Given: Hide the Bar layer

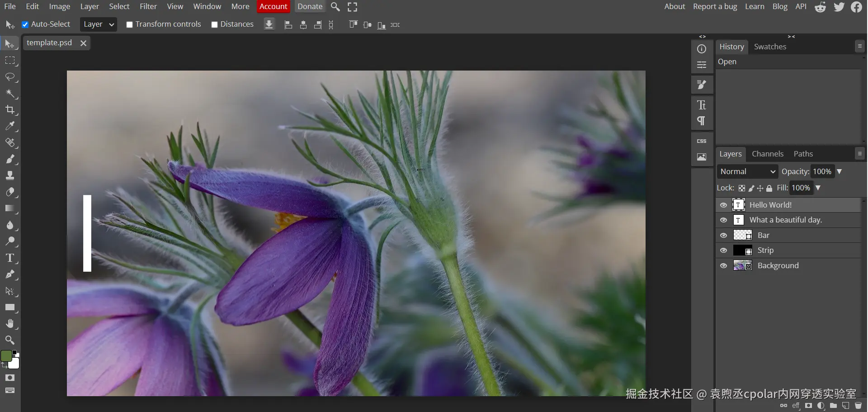Looking at the screenshot, I should 723,235.
